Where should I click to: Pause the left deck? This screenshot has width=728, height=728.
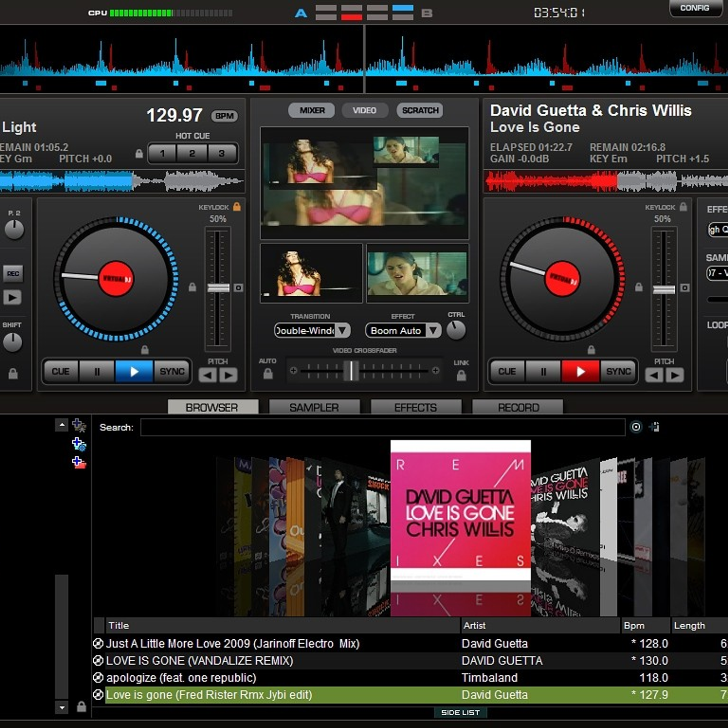coord(96,371)
